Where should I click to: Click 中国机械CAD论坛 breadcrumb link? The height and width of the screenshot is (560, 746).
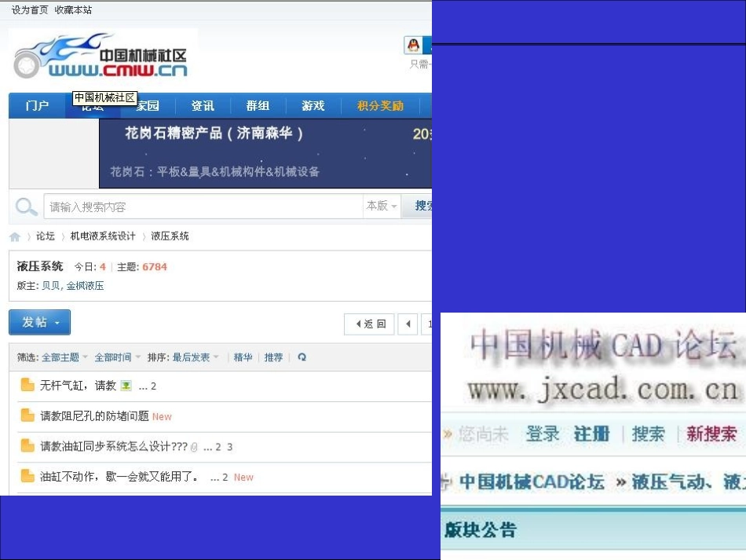pyautogui.click(x=532, y=481)
